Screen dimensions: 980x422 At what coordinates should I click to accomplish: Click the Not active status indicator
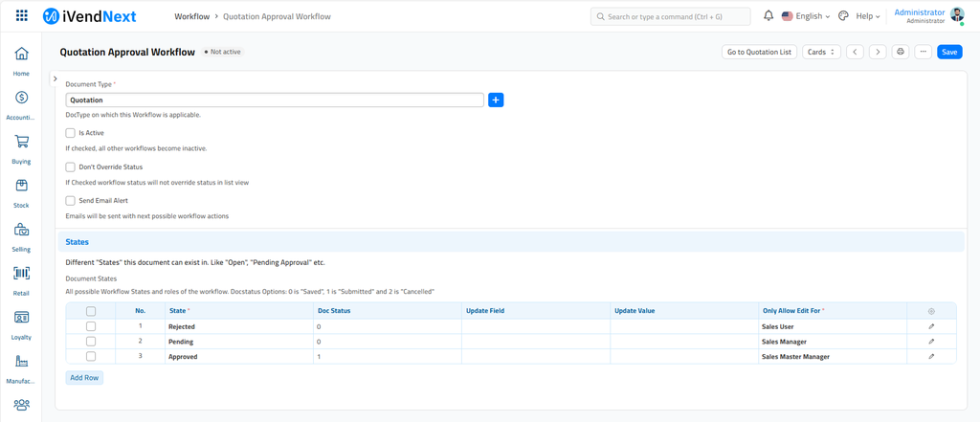222,52
